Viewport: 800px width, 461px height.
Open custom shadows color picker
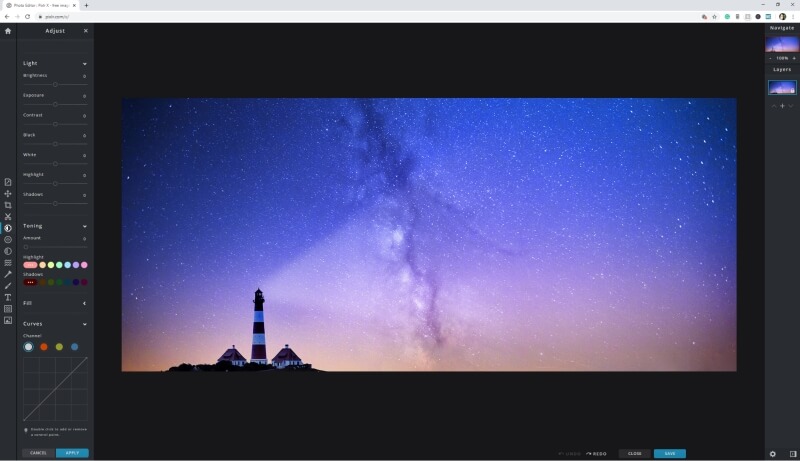tap(30, 282)
